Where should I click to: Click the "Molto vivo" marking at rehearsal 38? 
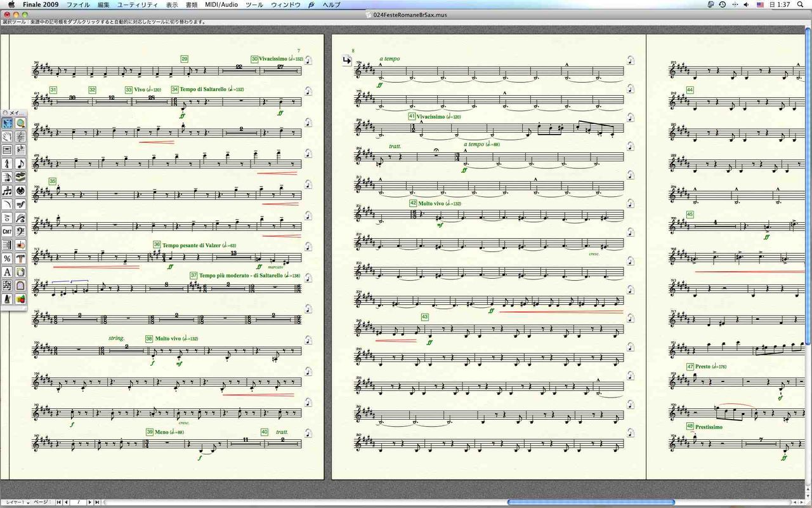[x=168, y=339]
